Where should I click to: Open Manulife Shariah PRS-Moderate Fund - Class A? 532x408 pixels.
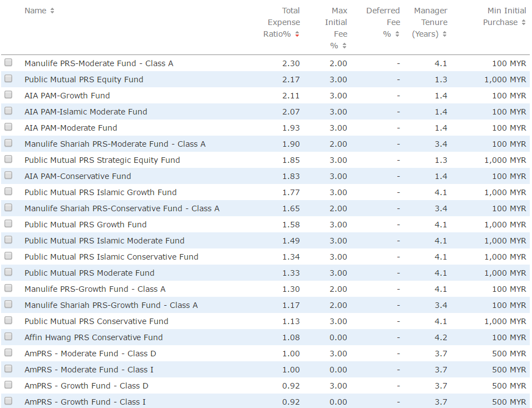(115, 144)
